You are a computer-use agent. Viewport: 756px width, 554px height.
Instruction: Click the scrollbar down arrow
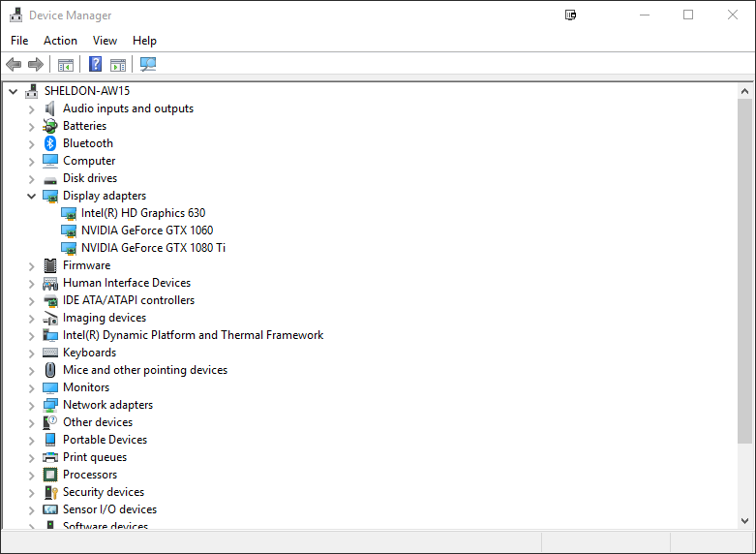click(x=744, y=521)
